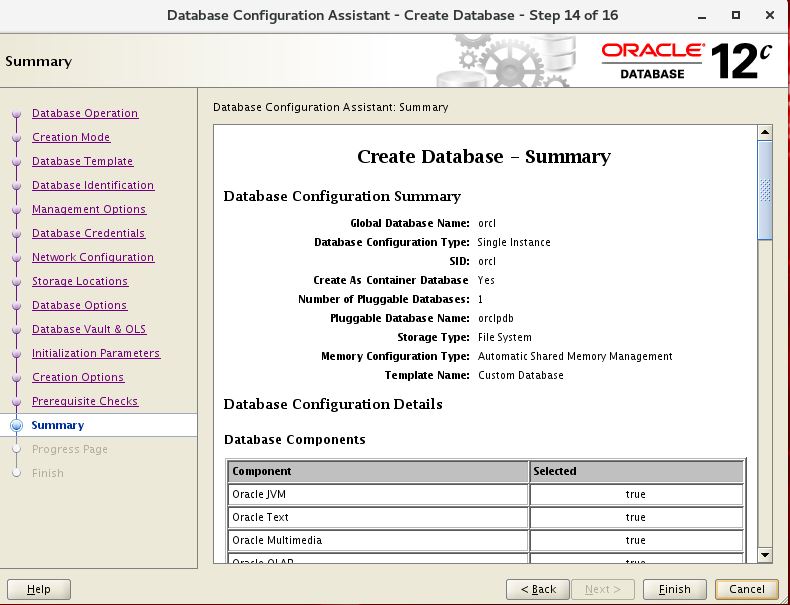Jump to Database Template step
Image resolution: width=790 pixels, height=605 pixels.
(83, 161)
